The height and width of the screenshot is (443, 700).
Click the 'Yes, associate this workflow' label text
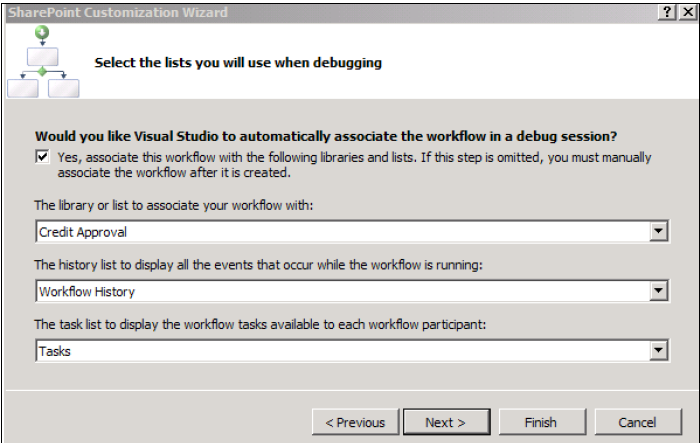[354, 165]
